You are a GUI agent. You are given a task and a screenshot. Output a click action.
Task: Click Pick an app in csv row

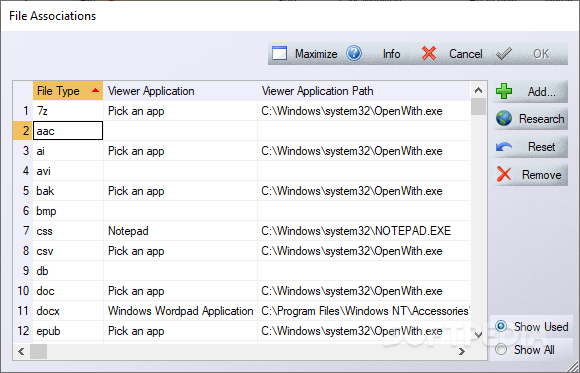point(181,251)
